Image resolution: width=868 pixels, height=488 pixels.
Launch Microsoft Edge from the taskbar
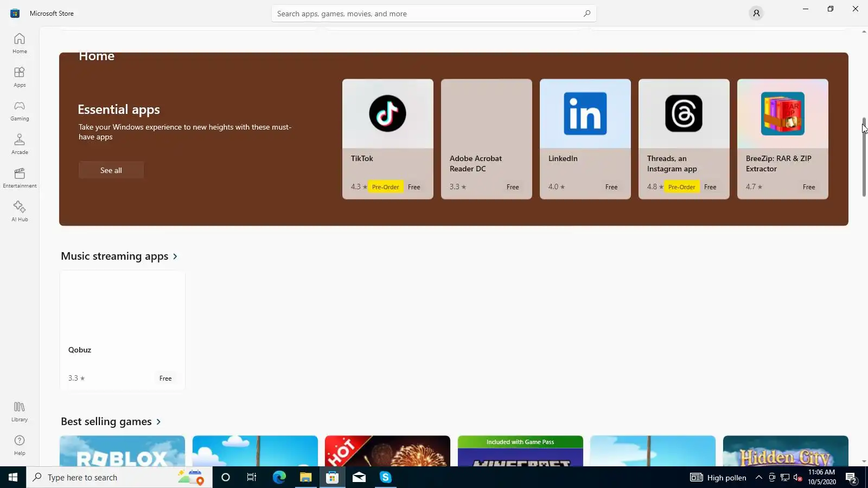(279, 477)
